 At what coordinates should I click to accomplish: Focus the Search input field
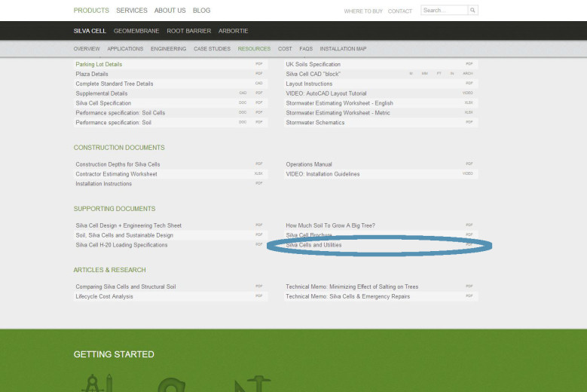coord(444,11)
